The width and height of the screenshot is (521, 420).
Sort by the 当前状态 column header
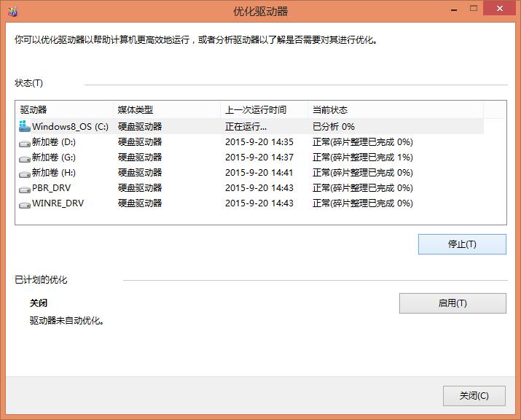(396, 109)
